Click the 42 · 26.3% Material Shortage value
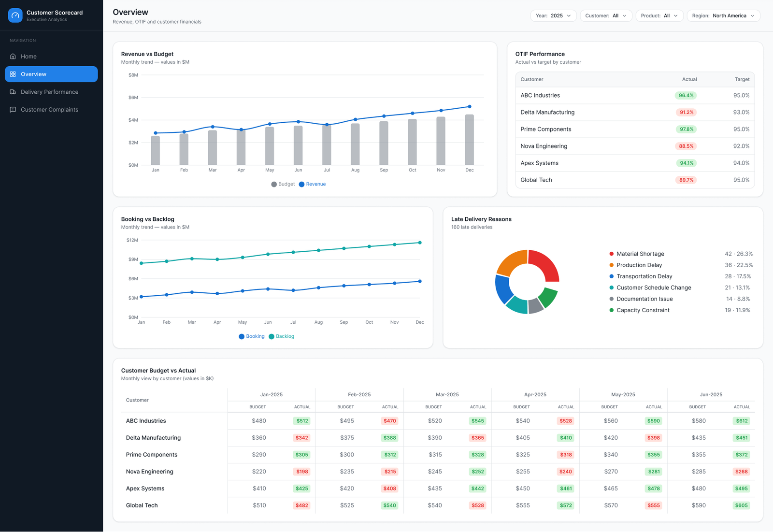The image size is (773, 532). (x=739, y=254)
